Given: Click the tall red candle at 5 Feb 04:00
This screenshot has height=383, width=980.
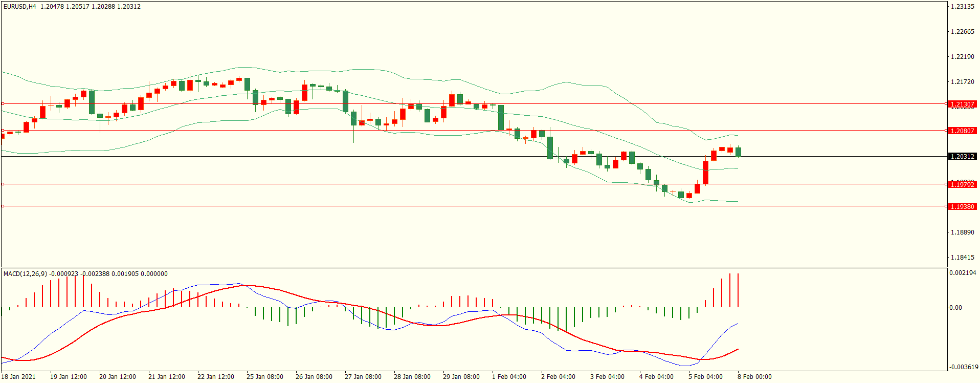Looking at the screenshot, I should [x=706, y=173].
